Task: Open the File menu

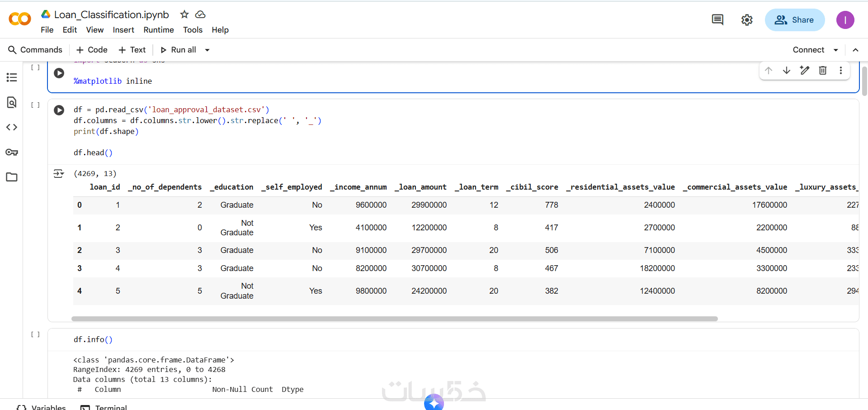Action: 47,30
